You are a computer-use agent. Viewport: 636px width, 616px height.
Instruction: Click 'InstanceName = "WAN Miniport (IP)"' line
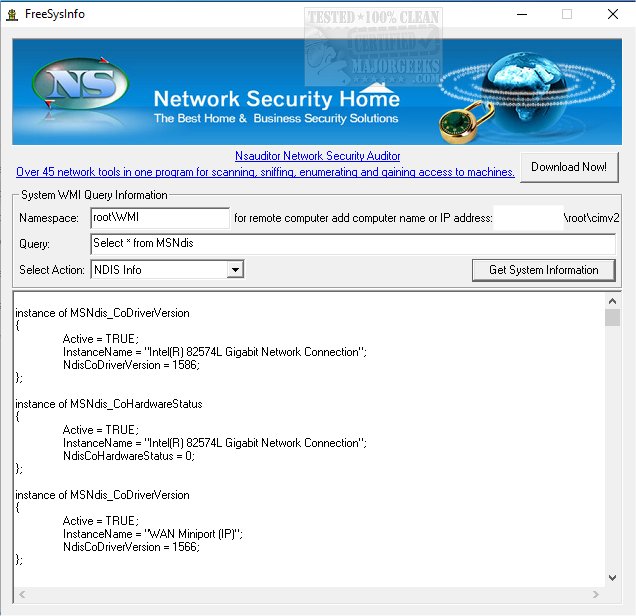[x=153, y=534]
